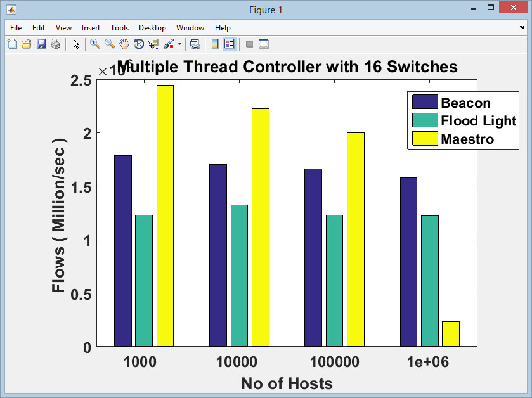
Task: Activate the Zoom Out magnifier tool
Action: pos(110,44)
